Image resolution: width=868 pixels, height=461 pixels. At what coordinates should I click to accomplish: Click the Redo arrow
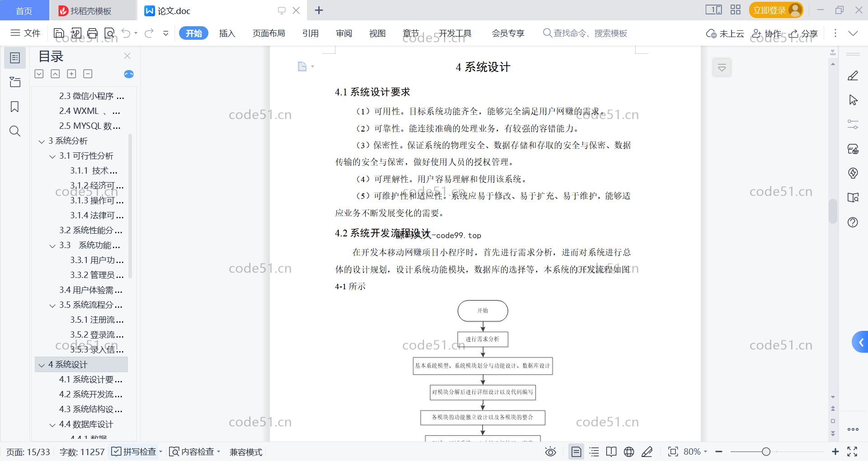[149, 33]
